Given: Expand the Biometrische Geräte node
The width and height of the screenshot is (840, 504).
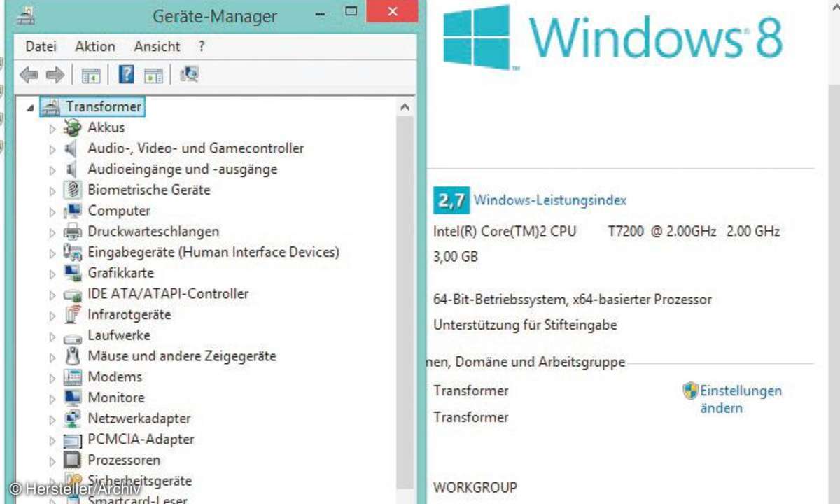Looking at the screenshot, I should pyautogui.click(x=52, y=190).
